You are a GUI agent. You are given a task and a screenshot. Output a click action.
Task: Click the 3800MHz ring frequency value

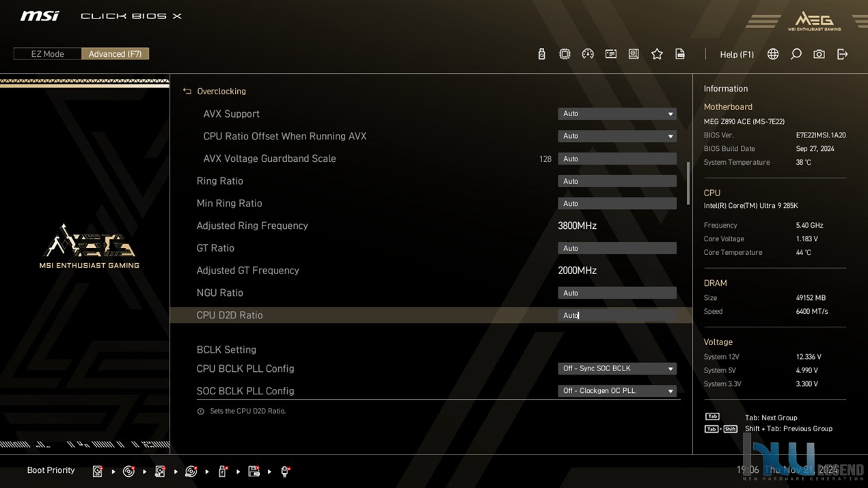pyautogui.click(x=577, y=226)
